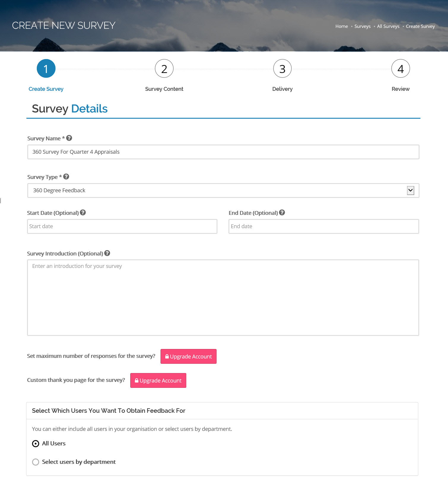Image resolution: width=448 pixels, height=492 pixels.
Task: Open the Surveys breadcrumb link
Action: point(362,26)
